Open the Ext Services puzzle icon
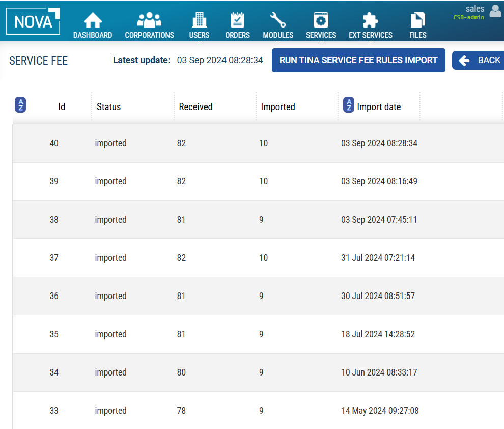 370,20
